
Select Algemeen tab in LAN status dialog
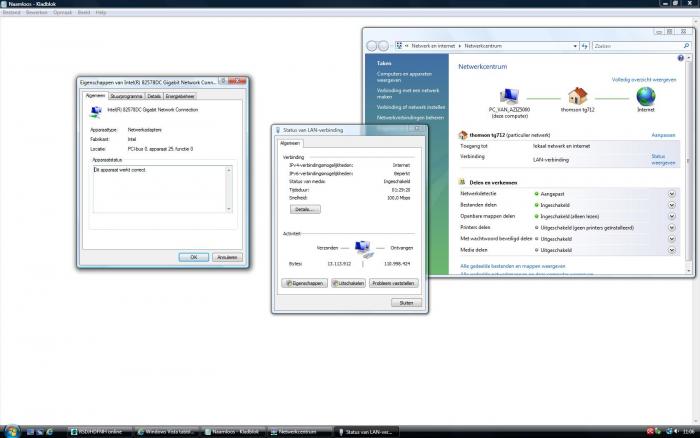290,143
